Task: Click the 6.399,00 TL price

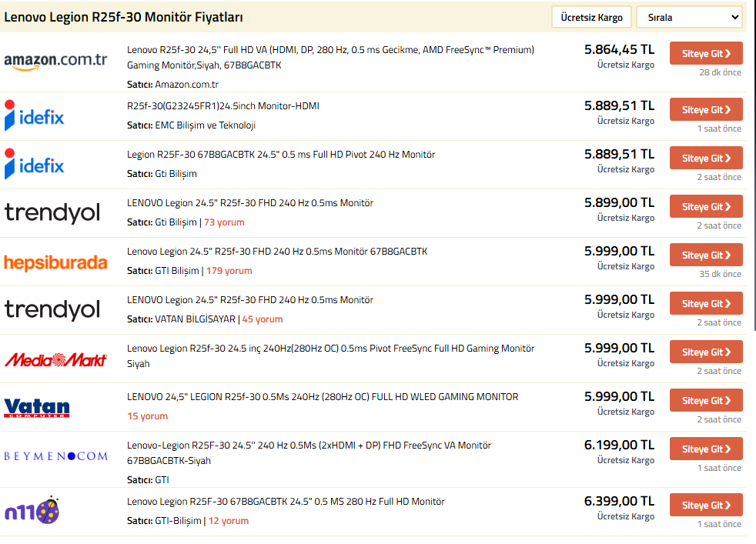Action: (x=619, y=502)
